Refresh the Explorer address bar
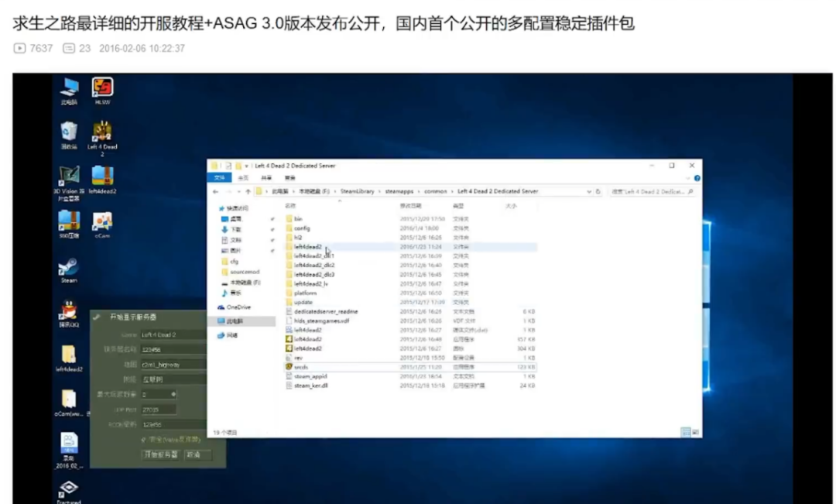Viewport: 836px width, 504px height. point(598,191)
